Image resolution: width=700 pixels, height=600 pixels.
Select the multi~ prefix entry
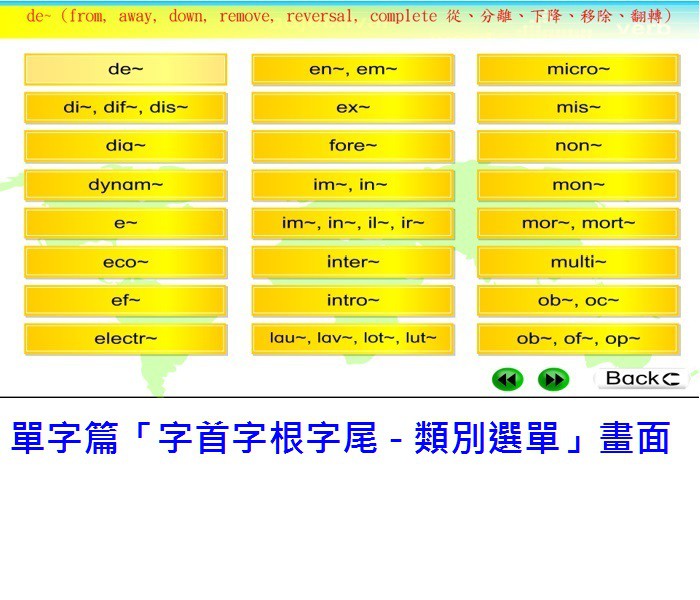[x=578, y=262]
